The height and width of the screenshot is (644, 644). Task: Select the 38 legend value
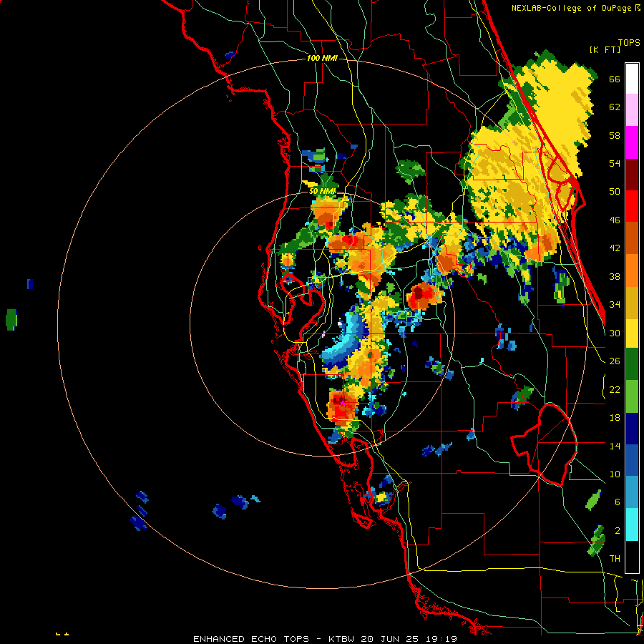pyautogui.click(x=615, y=276)
